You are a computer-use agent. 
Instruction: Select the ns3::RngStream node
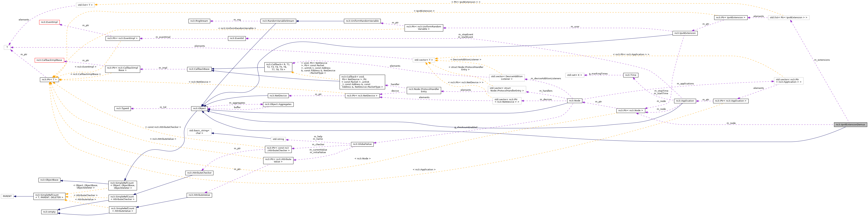(x=199, y=21)
